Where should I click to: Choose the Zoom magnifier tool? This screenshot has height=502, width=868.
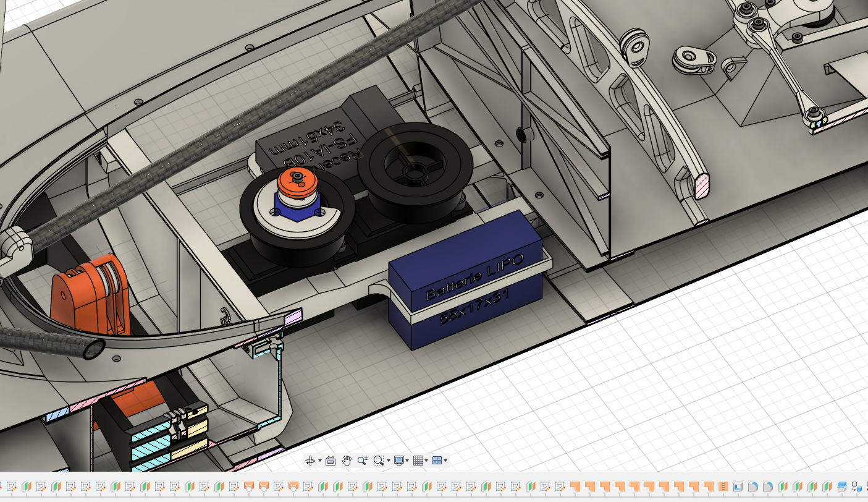pyautogui.click(x=362, y=461)
